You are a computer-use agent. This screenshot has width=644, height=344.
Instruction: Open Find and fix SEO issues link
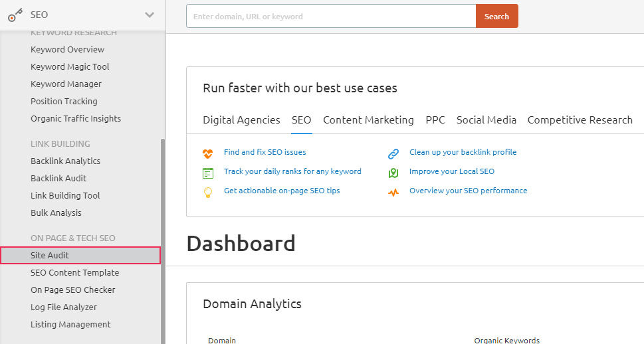coord(265,152)
